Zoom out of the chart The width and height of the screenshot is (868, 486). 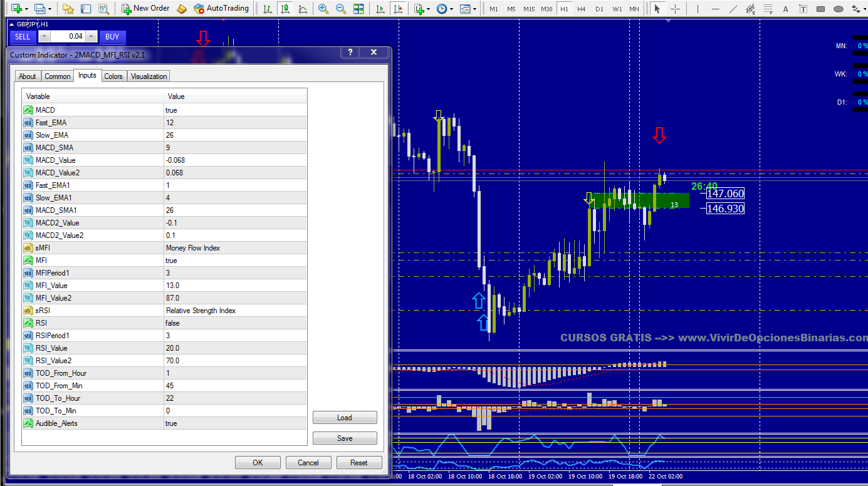341,9
